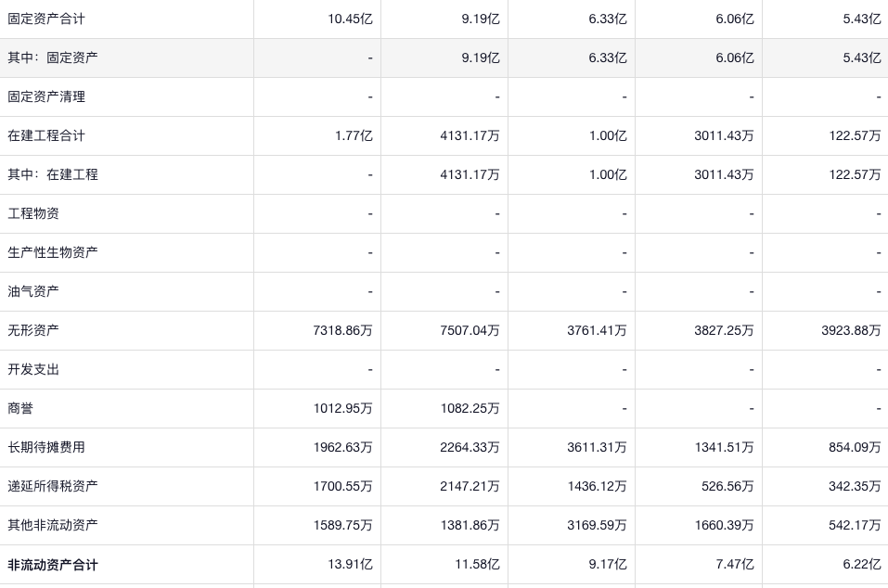Click the 固定资产清理 row label
This screenshot has width=888, height=588.
[x=45, y=96]
